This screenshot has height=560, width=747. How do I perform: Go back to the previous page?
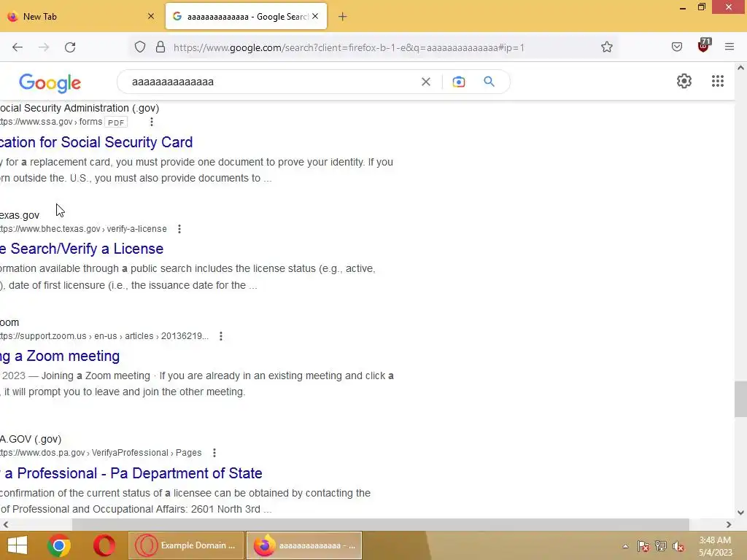18,47
